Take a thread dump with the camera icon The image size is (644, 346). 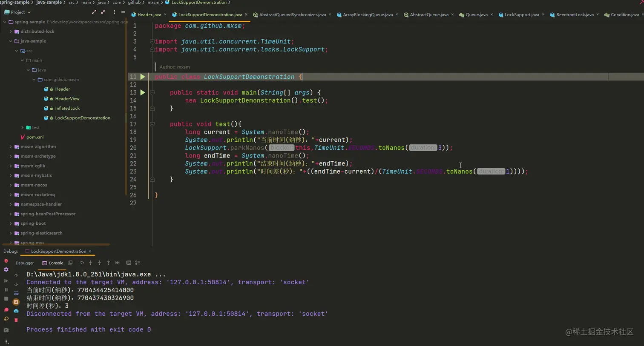[6, 330]
